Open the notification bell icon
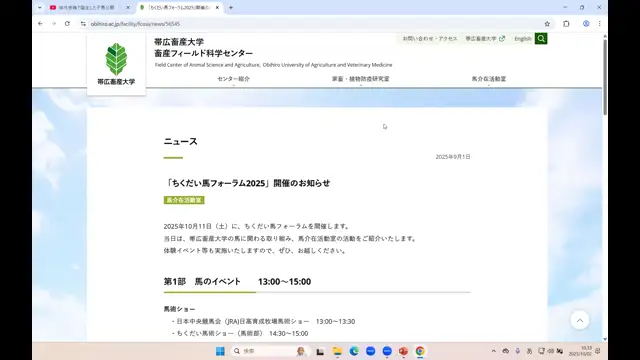 pos(598,351)
